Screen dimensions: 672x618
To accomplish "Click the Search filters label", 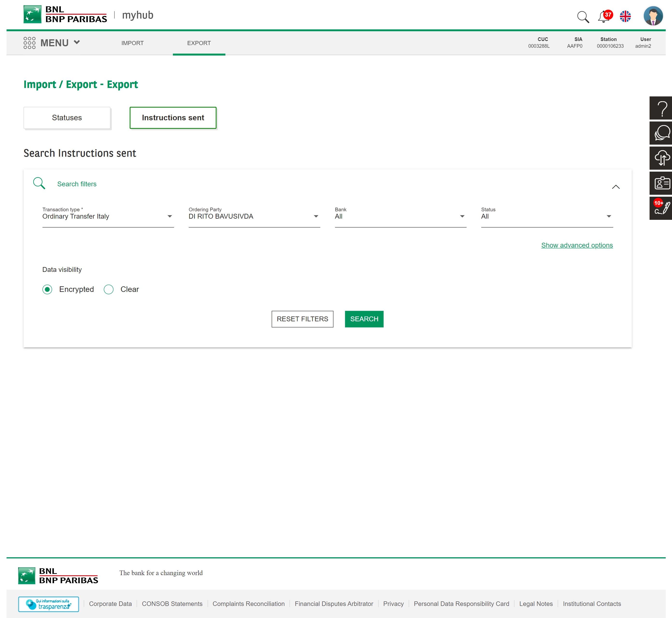I will 77,184.
